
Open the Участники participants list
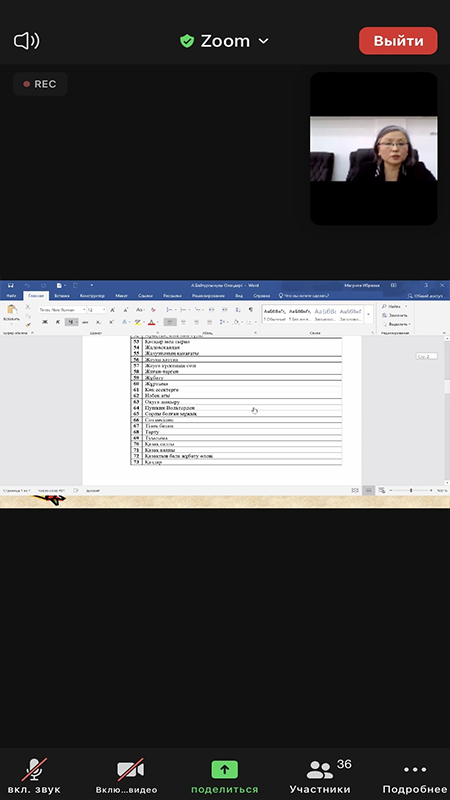click(320, 776)
